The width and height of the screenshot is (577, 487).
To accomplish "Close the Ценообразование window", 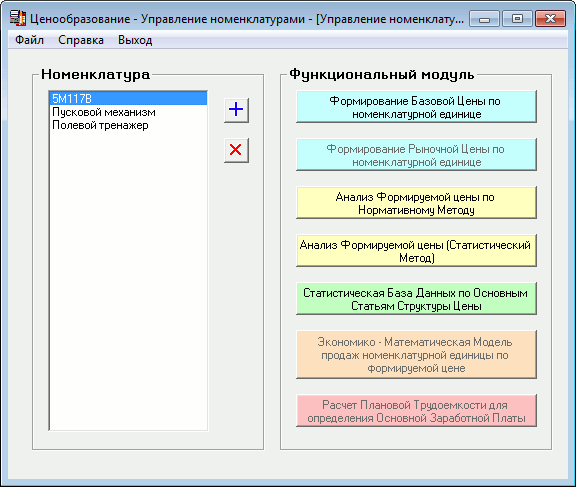I will (x=551, y=18).
